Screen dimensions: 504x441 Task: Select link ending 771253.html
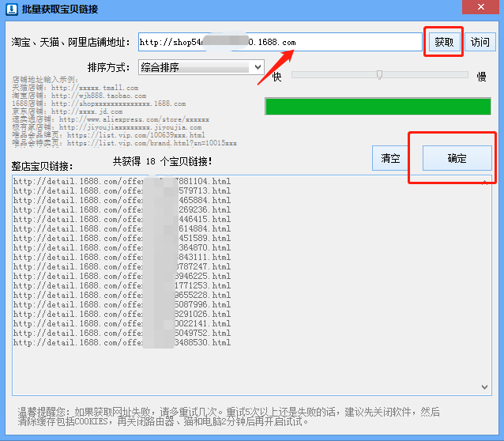tap(122, 285)
